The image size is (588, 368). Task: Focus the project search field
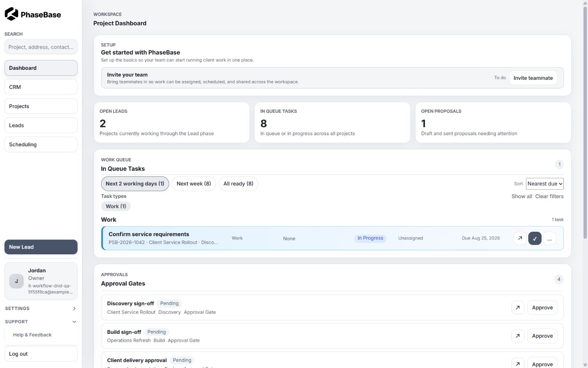point(41,47)
